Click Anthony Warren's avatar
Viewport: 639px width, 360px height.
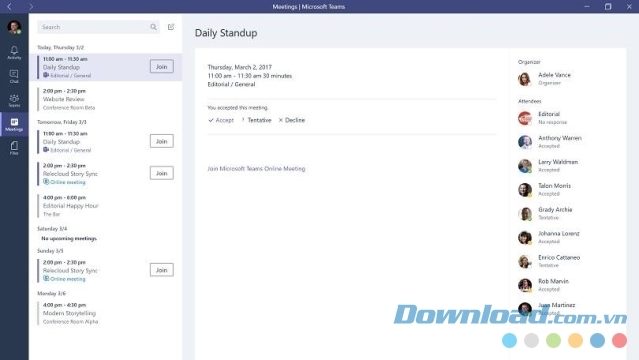524,142
